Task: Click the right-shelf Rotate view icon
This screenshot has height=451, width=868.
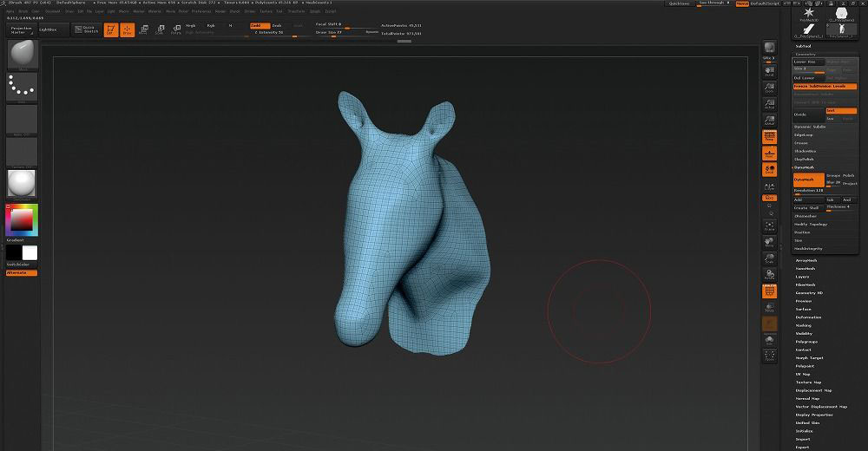Action: 769,274
